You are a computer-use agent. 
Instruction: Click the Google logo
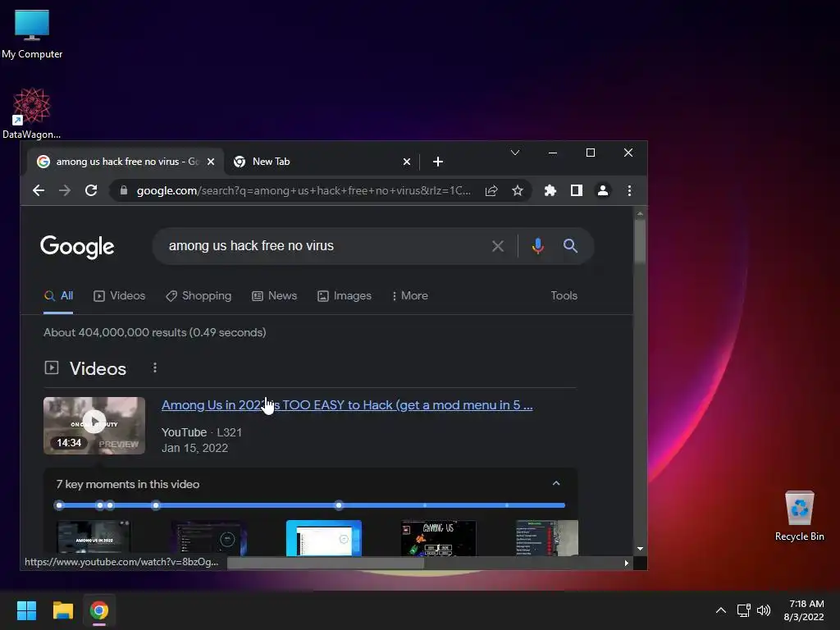click(x=77, y=247)
